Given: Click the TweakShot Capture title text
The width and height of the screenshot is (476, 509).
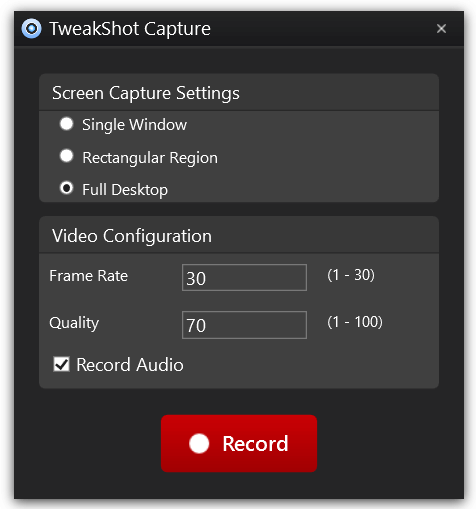Looking at the screenshot, I should pos(130,29).
